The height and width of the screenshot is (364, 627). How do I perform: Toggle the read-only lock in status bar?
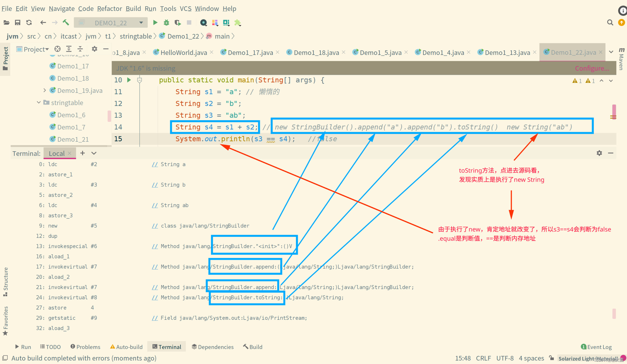[x=551, y=358]
